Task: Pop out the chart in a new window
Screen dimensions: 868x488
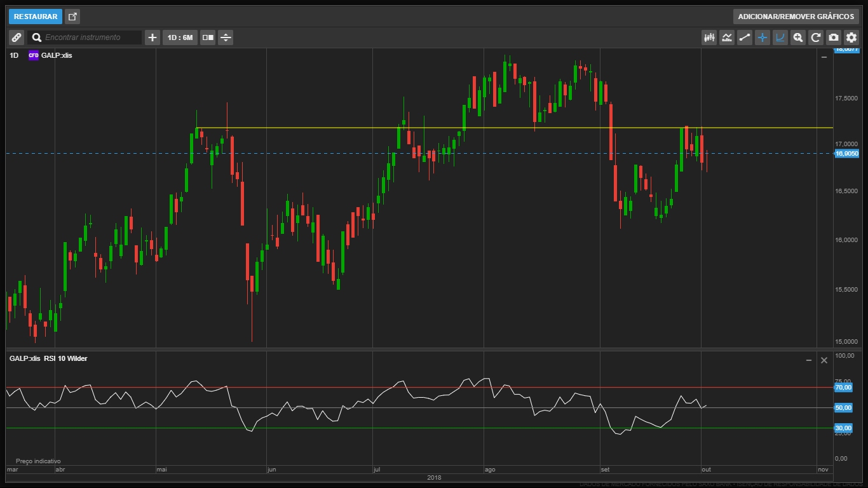Action: click(x=72, y=17)
